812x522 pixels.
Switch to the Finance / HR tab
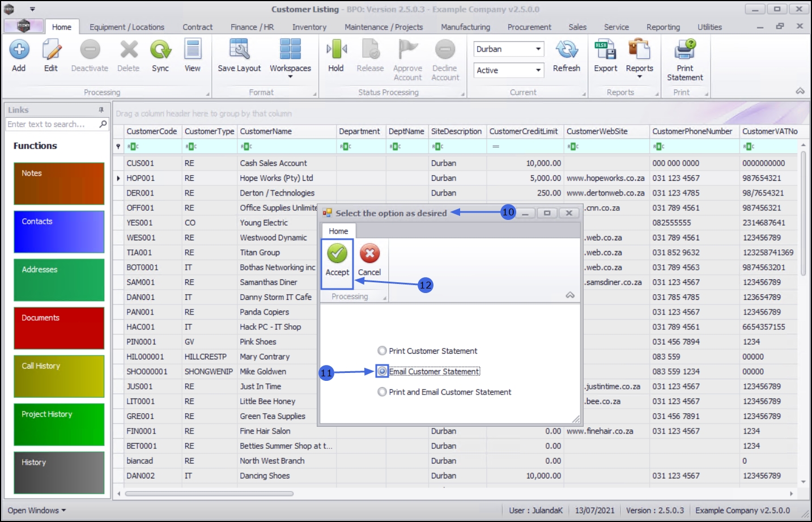tap(252, 27)
